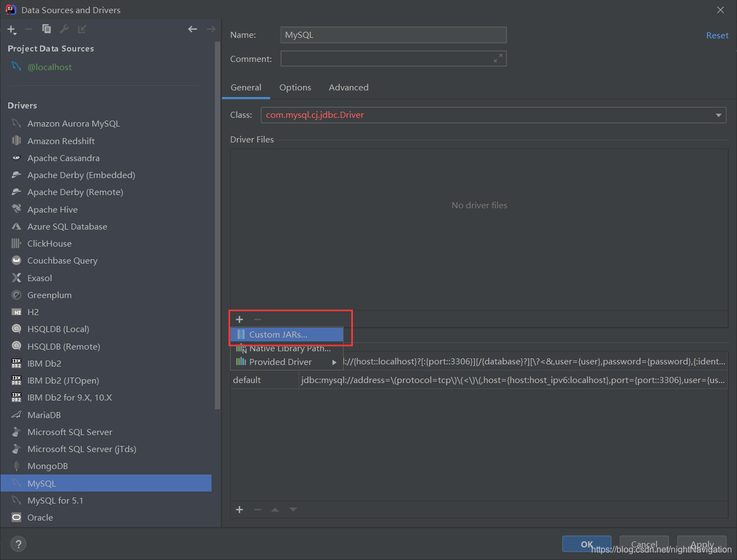The width and height of the screenshot is (737, 560).
Task: Open help with the question mark button
Action: click(18, 544)
